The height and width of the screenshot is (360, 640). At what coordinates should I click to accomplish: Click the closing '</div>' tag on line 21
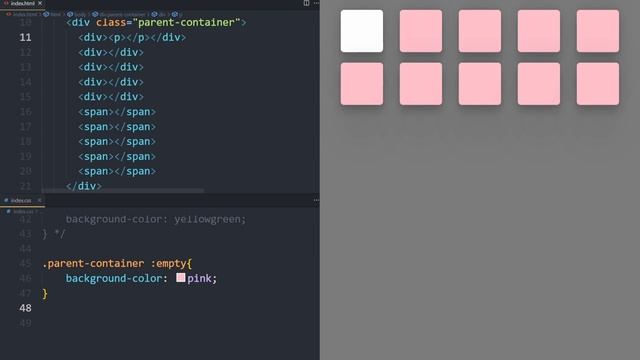tap(84, 186)
